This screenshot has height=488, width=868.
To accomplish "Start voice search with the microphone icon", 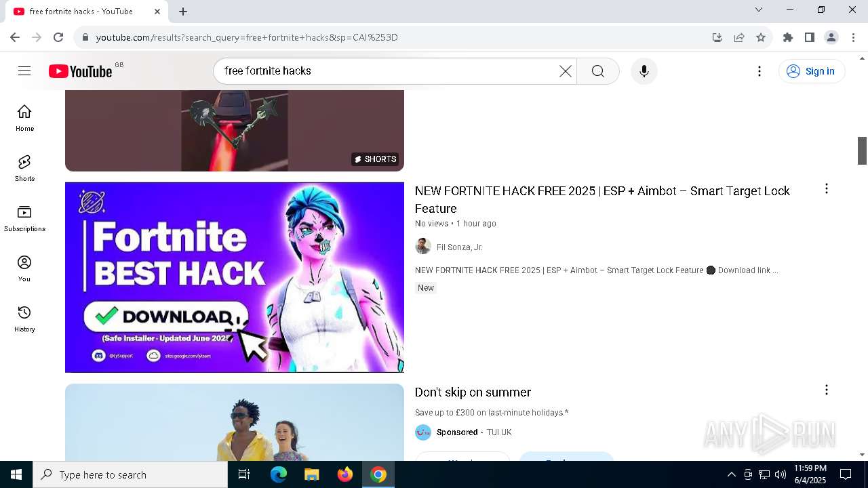I will tap(644, 71).
